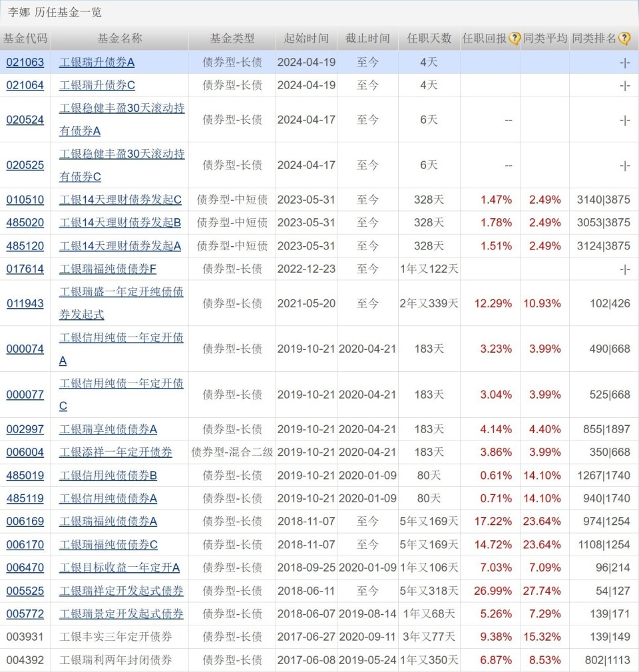This screenshot has height=672, width=639.
Task: Open fund code link 485119
Action: coord(25,498)
